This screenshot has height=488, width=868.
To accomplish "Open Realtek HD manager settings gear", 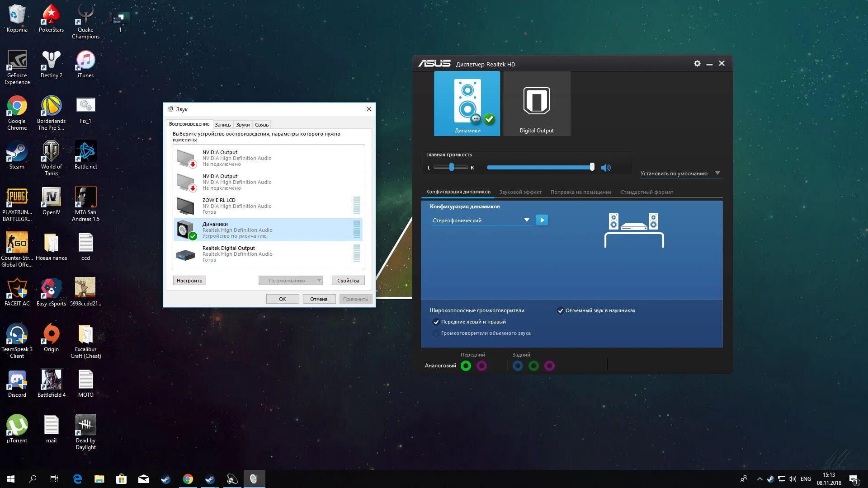I will (697, 64).
